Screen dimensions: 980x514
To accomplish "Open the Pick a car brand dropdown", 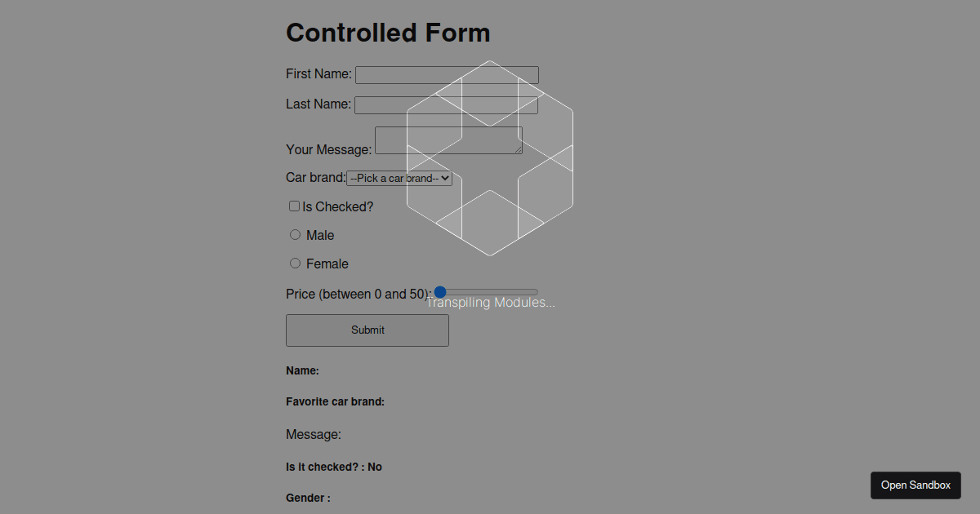I will (x=399, y=178).
